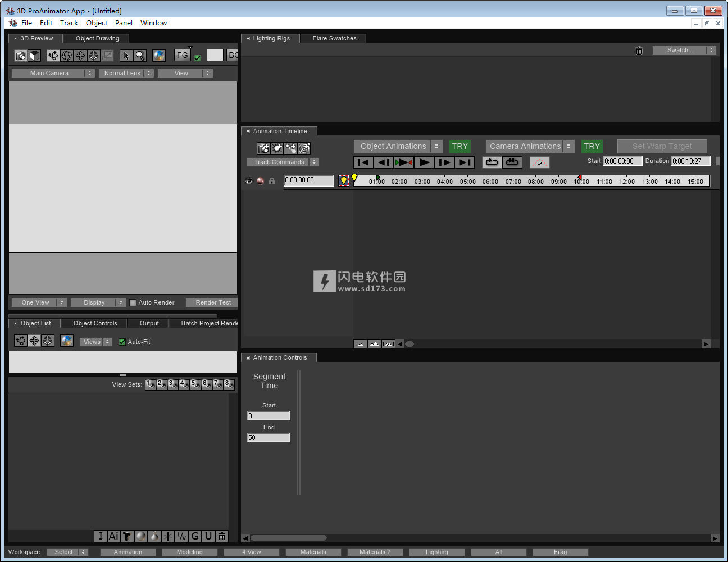
Task: Open the Track Commands dropdown
Action: [283, 162]
